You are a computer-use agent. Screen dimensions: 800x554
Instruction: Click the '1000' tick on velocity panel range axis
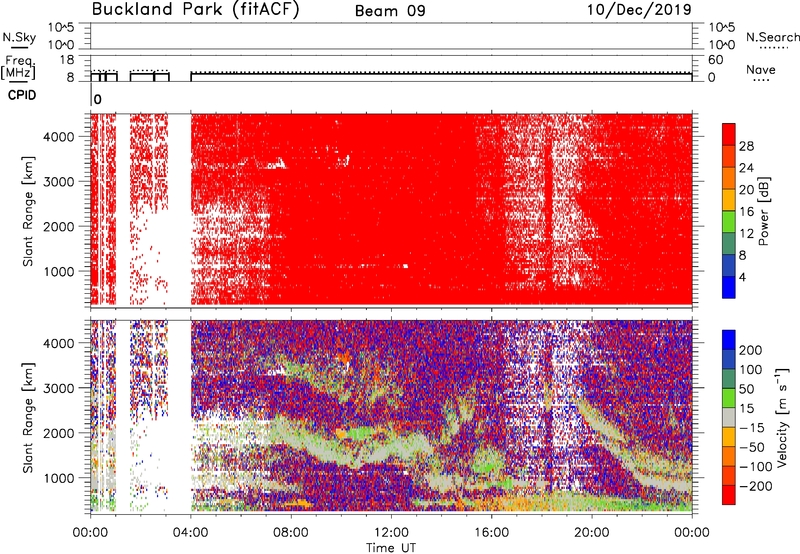click(x=58, y=478)
